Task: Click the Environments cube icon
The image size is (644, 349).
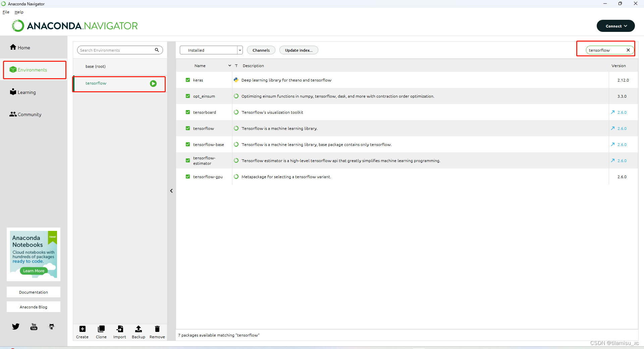Action: point(13,69)
